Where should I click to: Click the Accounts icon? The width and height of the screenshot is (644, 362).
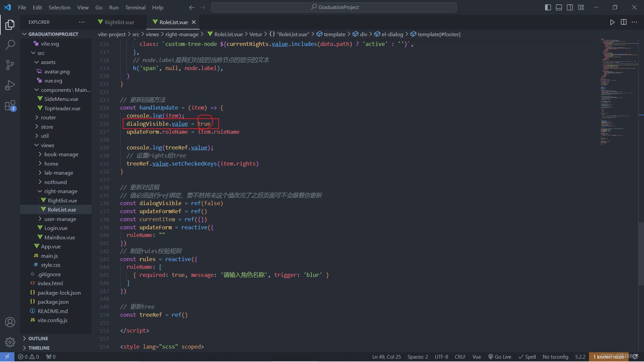point(10,322)
